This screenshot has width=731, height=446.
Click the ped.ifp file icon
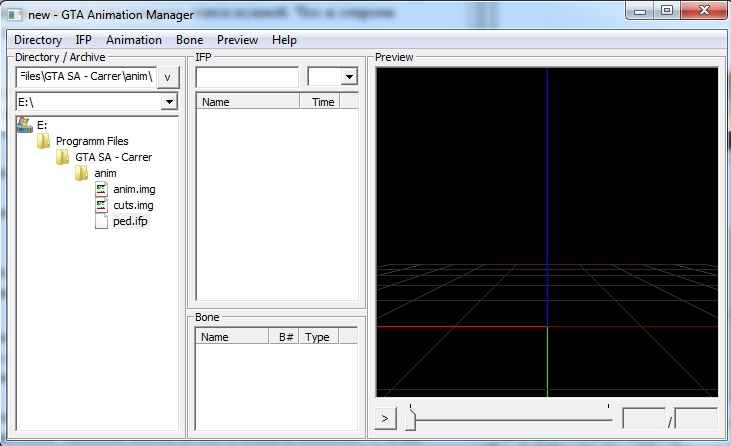coord(101,221)
